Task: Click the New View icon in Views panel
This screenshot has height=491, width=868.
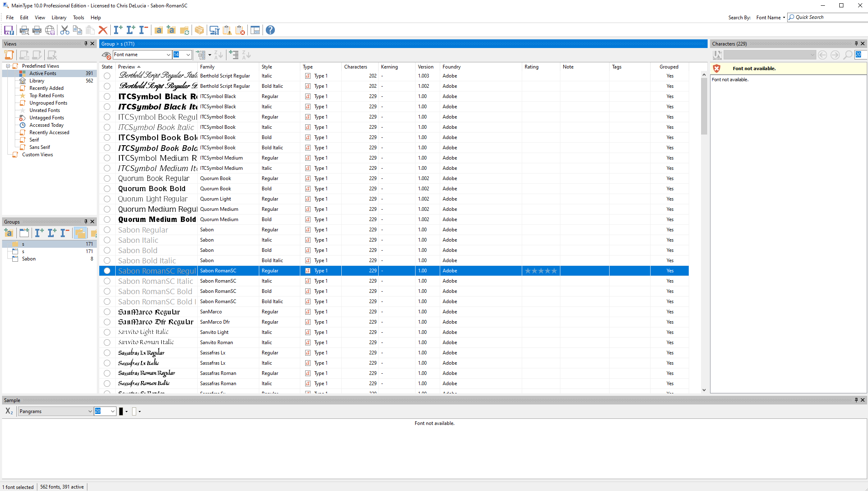Action: (x=9, y=55)
